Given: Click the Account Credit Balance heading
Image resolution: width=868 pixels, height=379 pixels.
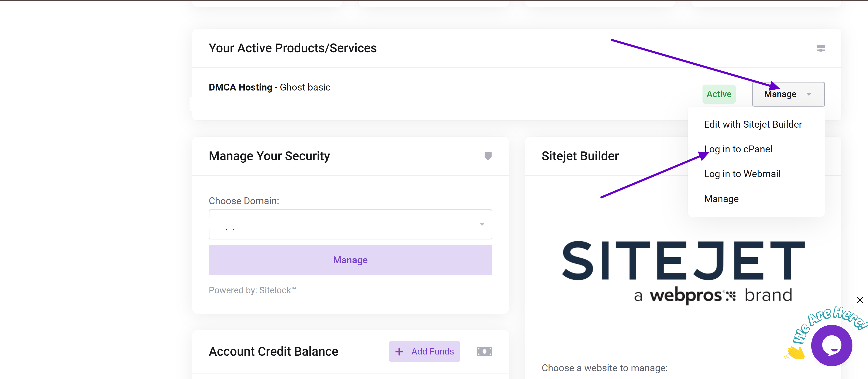Looking at the screenshot, I should click(273, 351).
